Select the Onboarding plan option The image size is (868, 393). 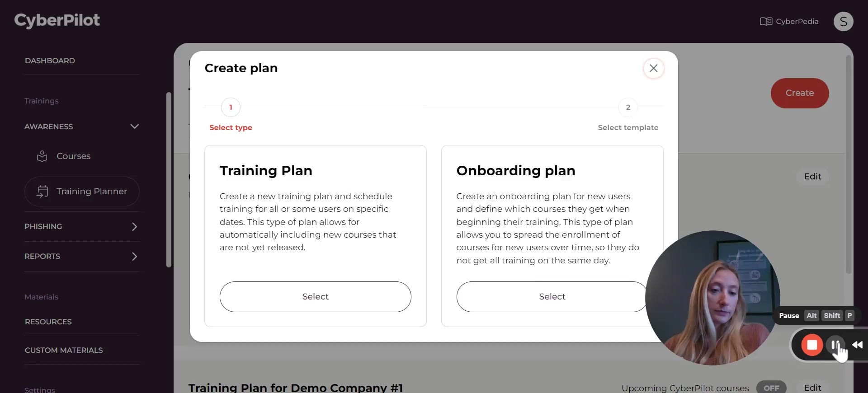552,297
